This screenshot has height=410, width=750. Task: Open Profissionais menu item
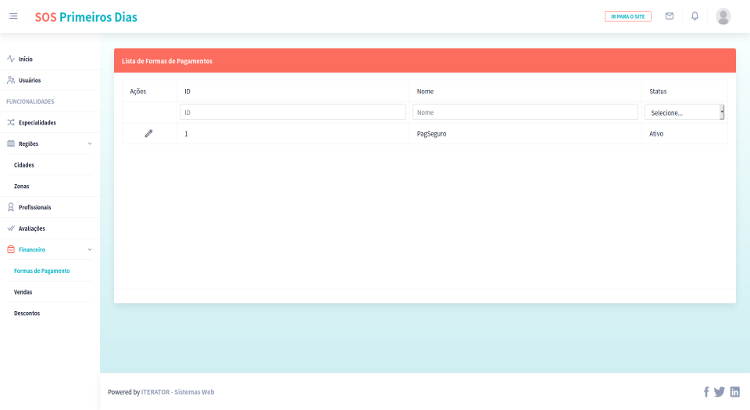coord(34,207)
